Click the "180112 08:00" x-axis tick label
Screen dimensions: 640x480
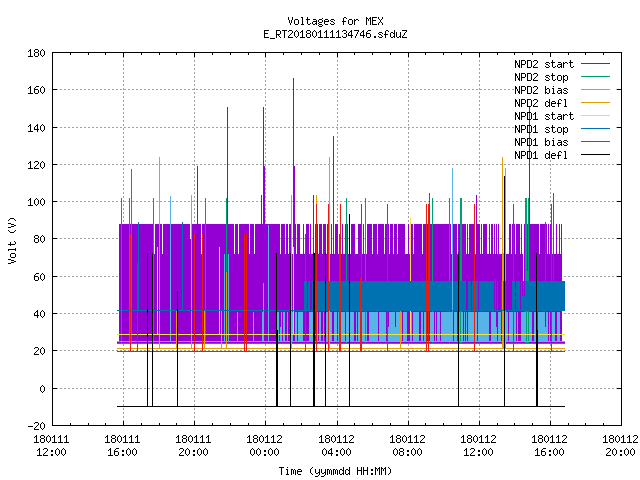point(407,446)
